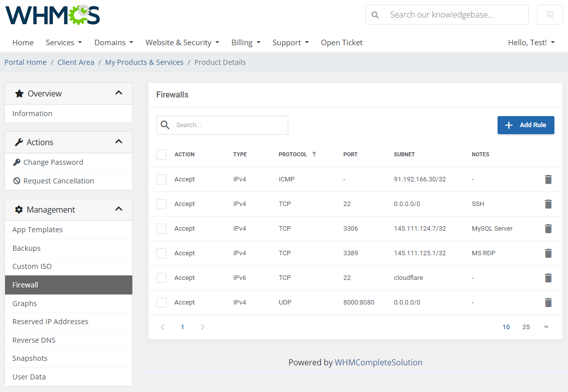Follow Client Area breadcrumb

click(x=75, y=62)
